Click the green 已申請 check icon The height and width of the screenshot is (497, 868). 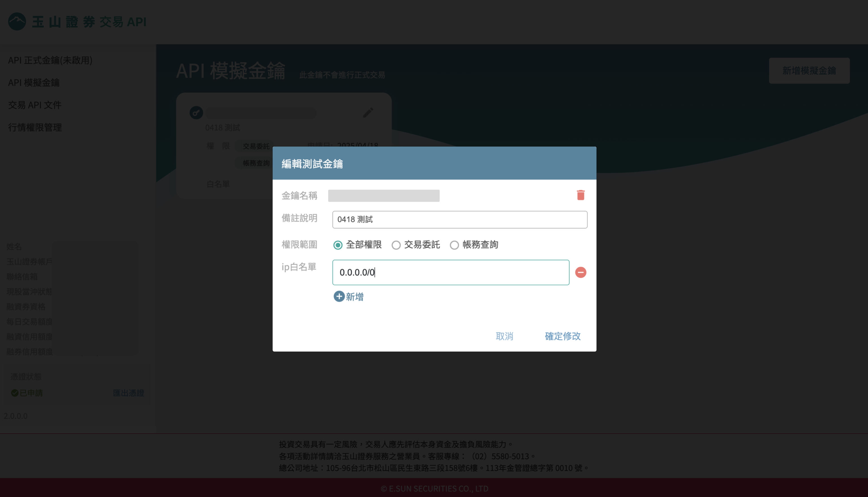(x=15, y=393)
